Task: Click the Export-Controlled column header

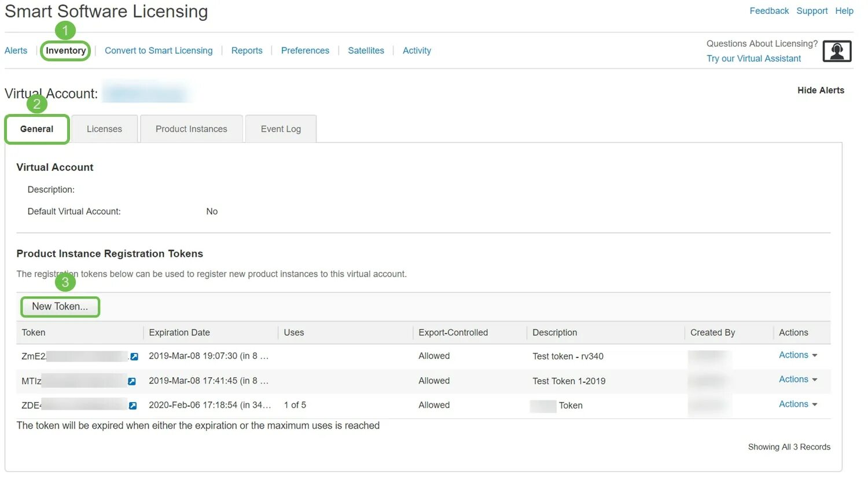Action: tap(453, 333)
